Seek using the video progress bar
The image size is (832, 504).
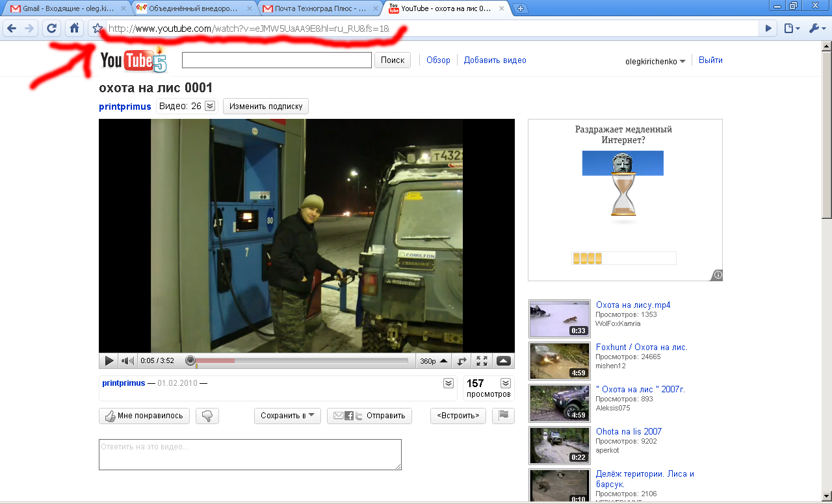(x=299, y=360)
